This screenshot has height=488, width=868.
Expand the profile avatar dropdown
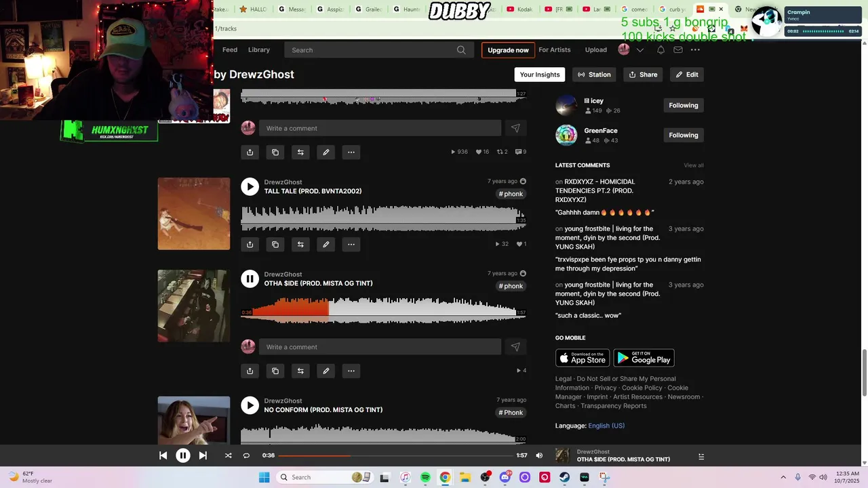click(x=639, y=49)
